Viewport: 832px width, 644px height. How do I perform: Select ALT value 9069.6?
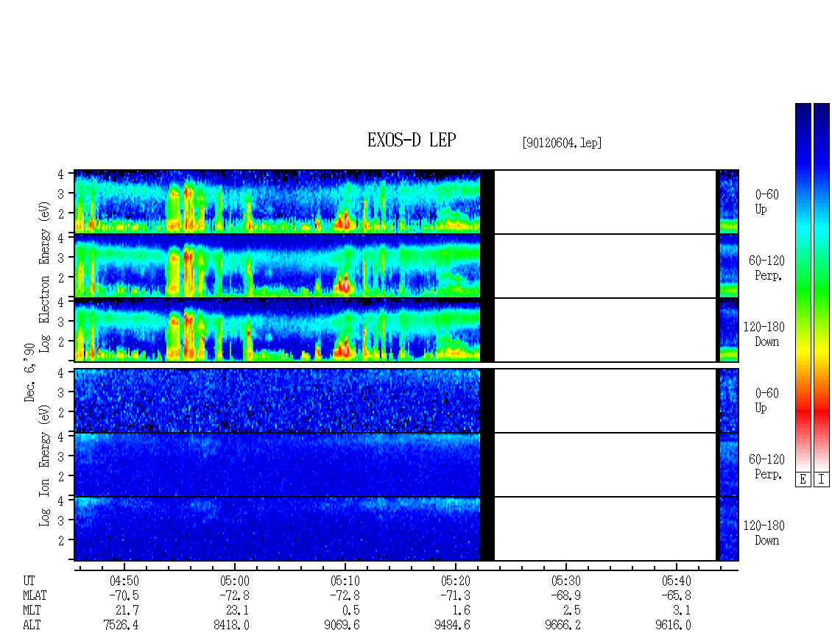[x=342, y=625]
